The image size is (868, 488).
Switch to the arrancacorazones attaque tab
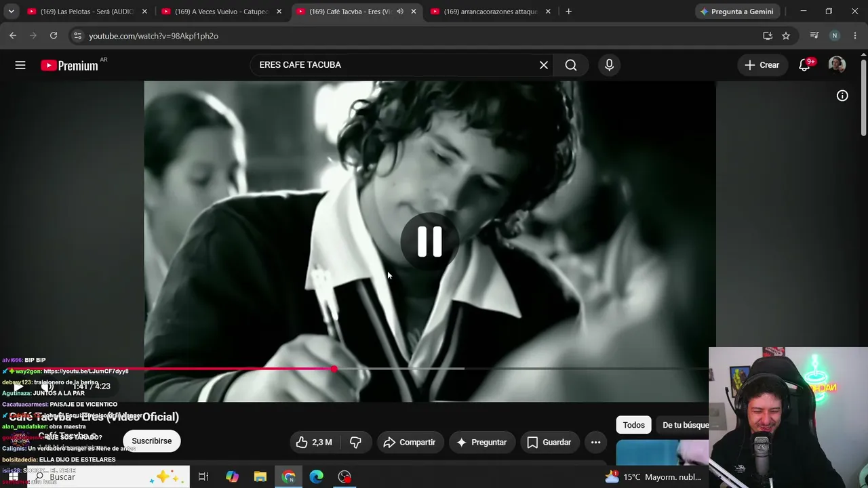(x=491, y=12)
